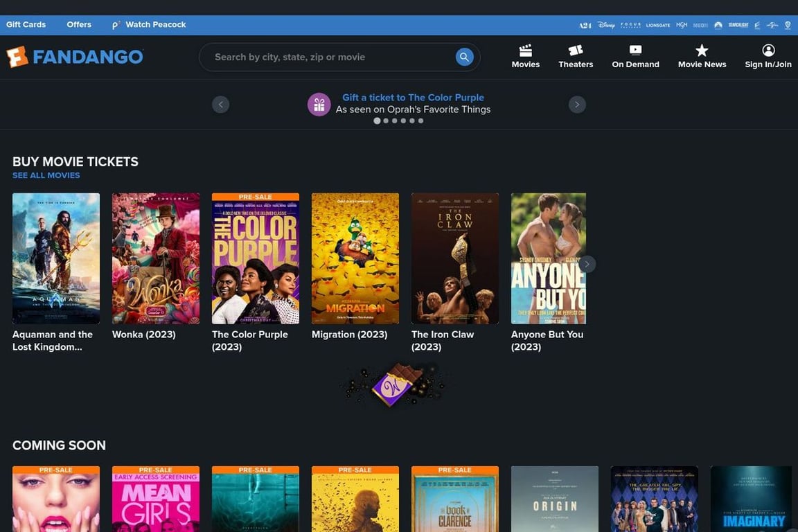This screenshot has height=532, width=798.
Task: Click the Gift Cards link
Action: [x=26, y=24]
